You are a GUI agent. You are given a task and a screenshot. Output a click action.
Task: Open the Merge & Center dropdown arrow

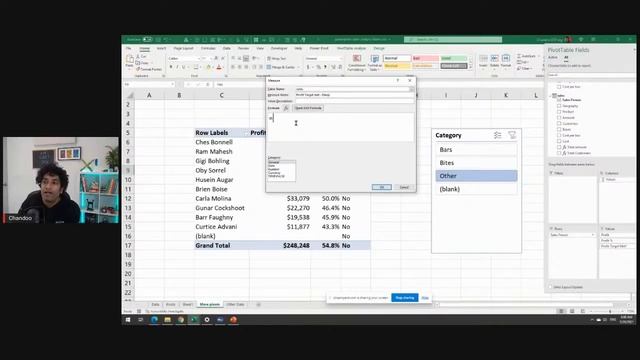pyautogui.click(x=298, y=67)
